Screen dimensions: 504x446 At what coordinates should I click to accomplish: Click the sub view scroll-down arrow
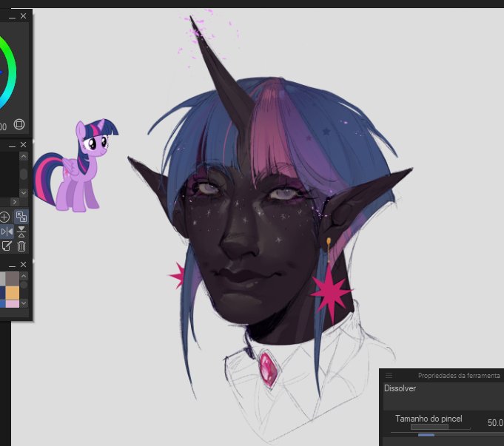24,192
